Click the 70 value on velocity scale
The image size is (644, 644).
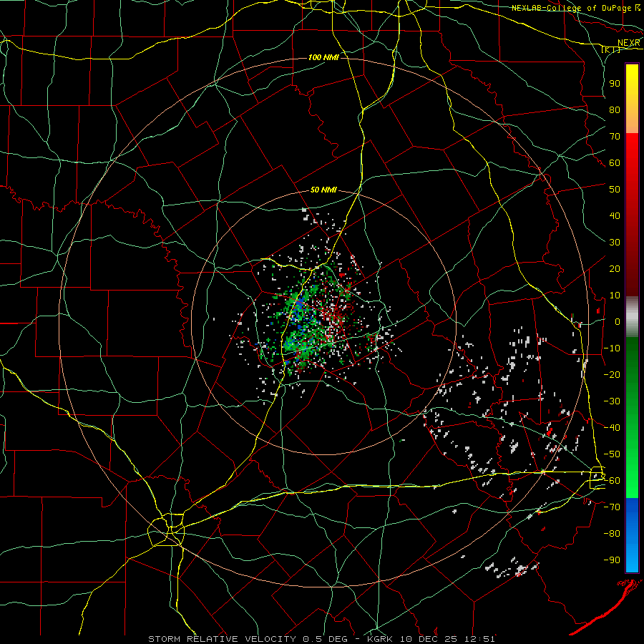tap(615, 137)
